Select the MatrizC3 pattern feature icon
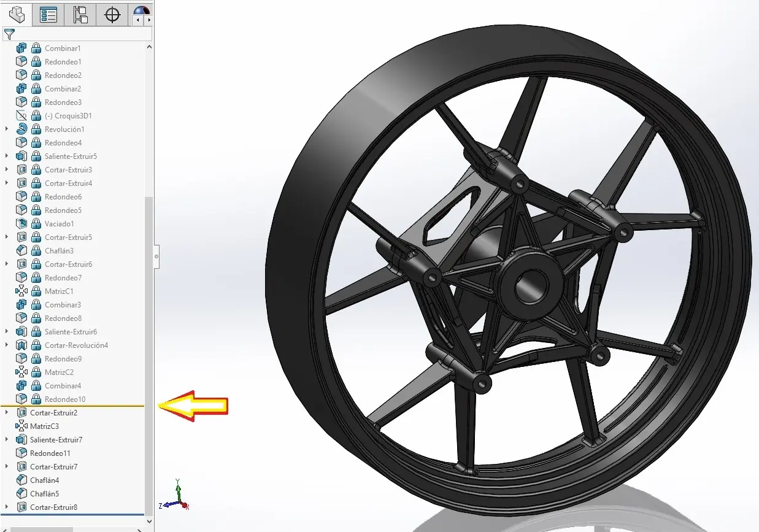The image size is (759, 532). click(21, 426)
